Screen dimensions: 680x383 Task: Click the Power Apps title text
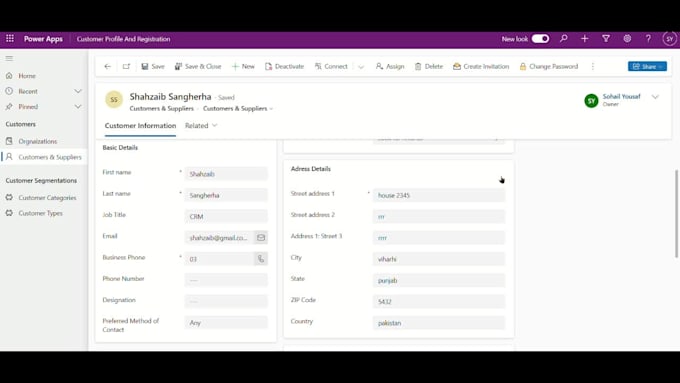(x=43, y=39)
